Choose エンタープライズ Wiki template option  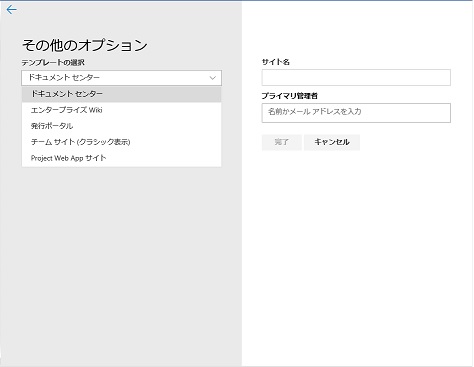click(121, 110)
